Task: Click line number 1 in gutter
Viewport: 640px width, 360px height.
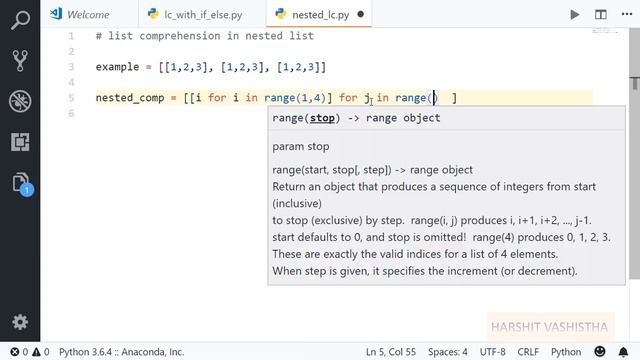Action: 71,36
